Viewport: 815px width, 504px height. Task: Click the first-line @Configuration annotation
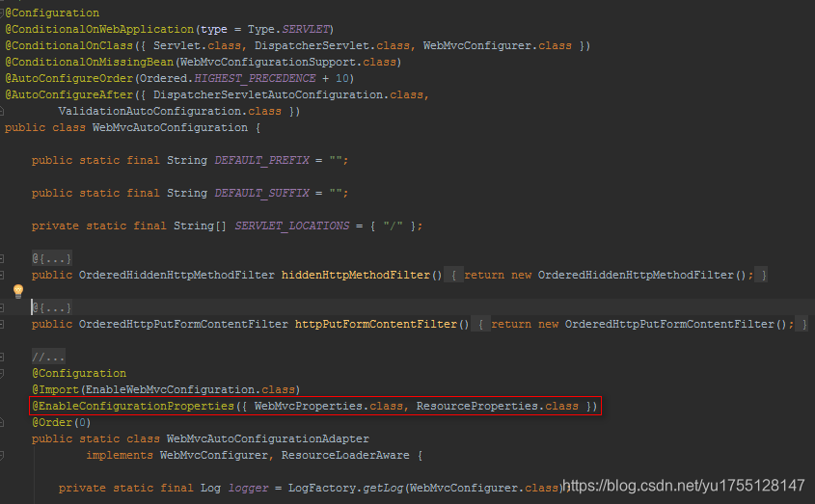point(52,13)
